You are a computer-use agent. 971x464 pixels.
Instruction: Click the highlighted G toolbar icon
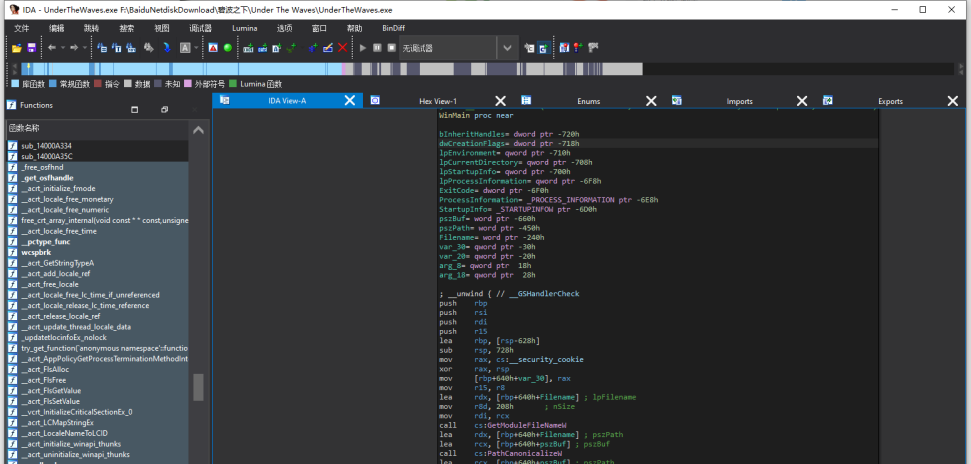pos(543,48)
